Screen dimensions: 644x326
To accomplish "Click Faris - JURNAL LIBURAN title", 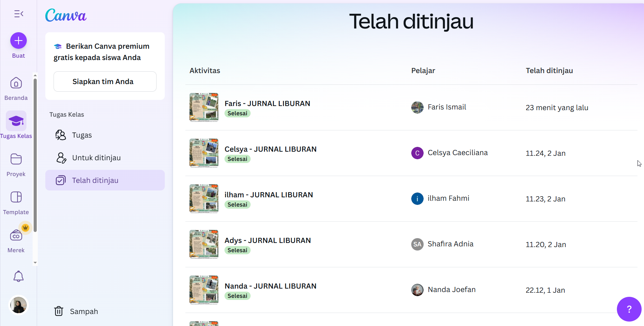I will (267, 104).
